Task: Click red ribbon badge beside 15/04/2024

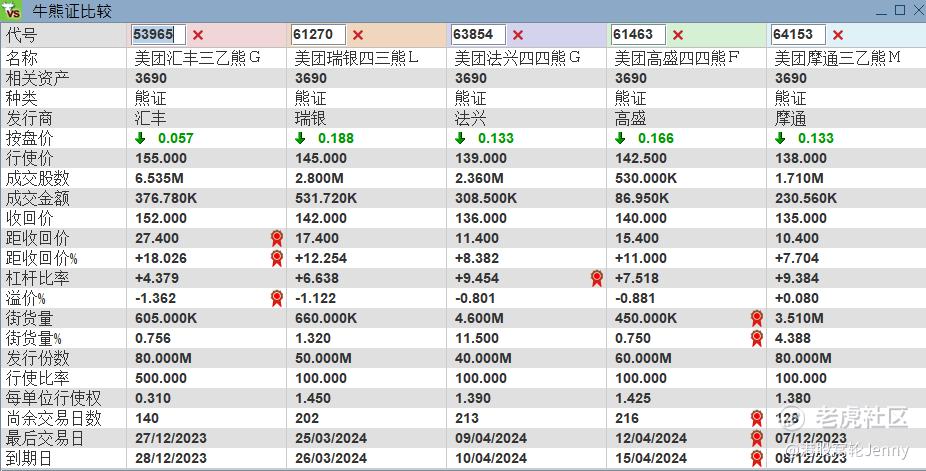Action: [757, 459]
